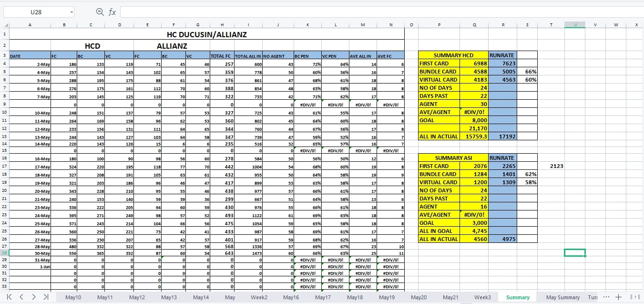Open the more sheets ellipsis menu

tap(606, 297)
